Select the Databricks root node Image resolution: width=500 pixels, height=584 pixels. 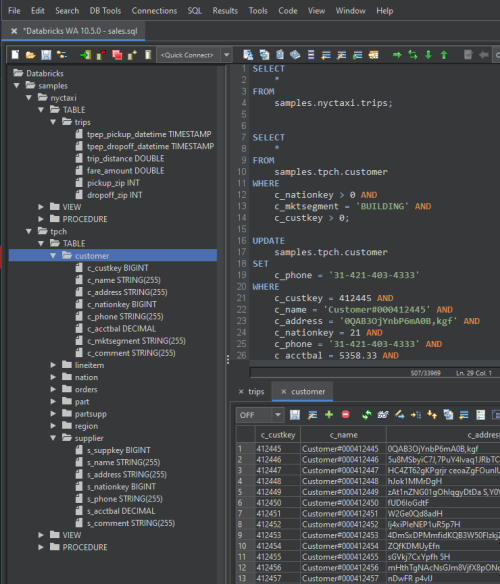click(x=44, y=73)
